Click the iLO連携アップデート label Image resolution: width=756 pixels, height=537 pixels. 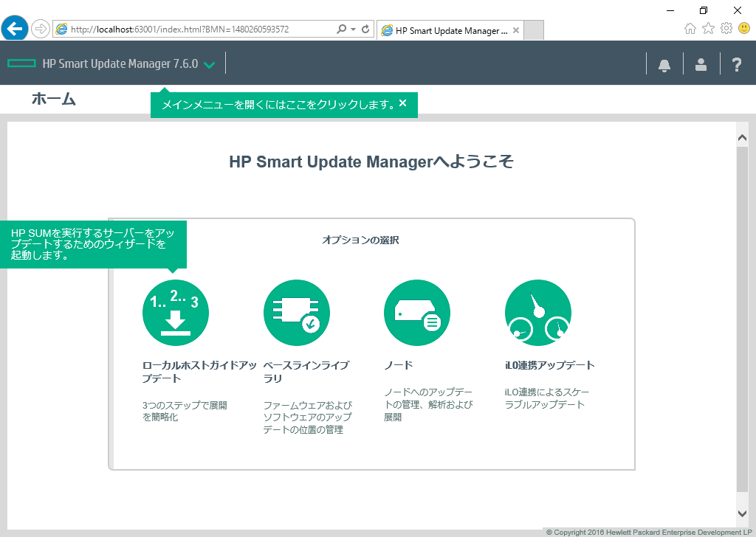[x=549, y=365]
